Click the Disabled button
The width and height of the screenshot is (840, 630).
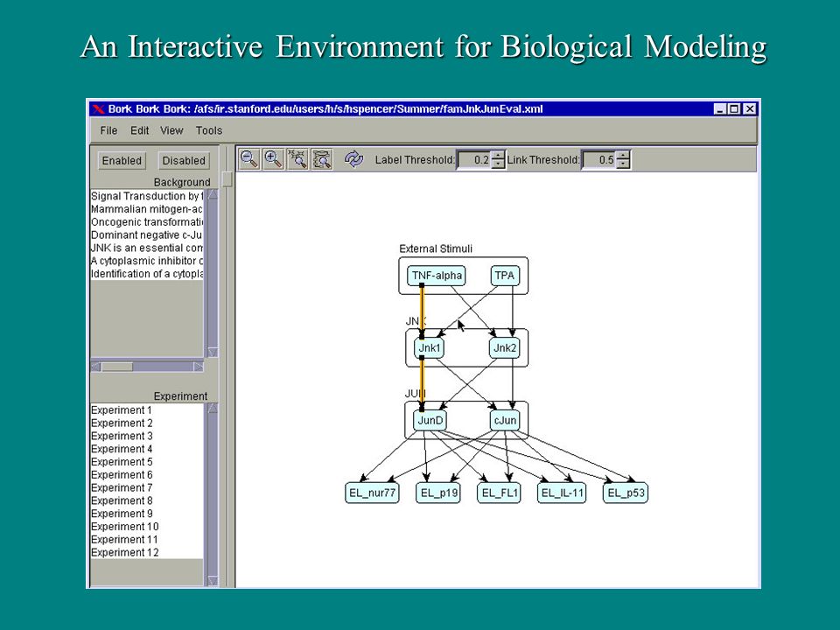coord(184,161)
